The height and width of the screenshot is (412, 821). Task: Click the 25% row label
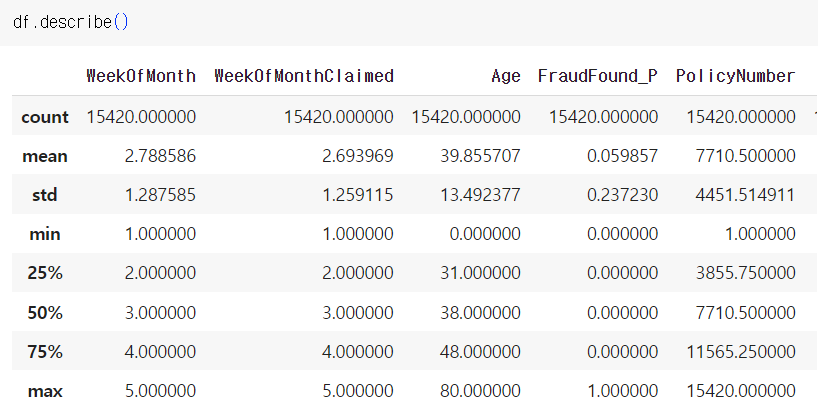[45, 273]
